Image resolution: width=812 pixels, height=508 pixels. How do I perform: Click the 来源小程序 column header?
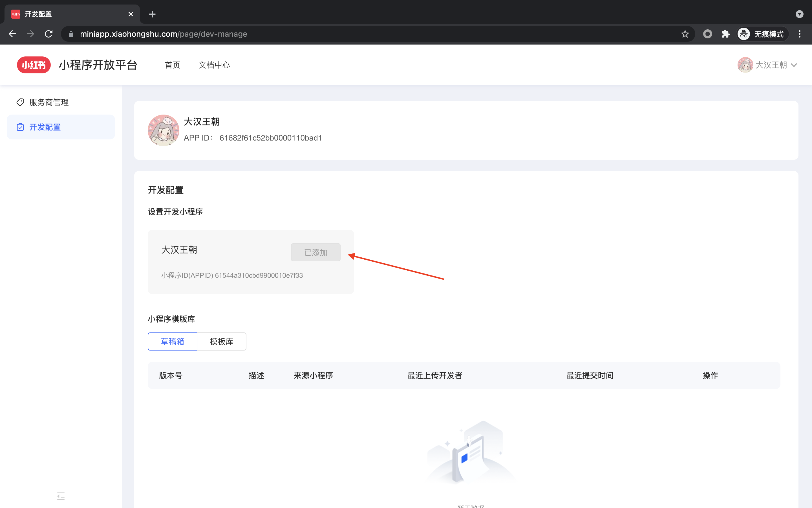coord(314,375)
